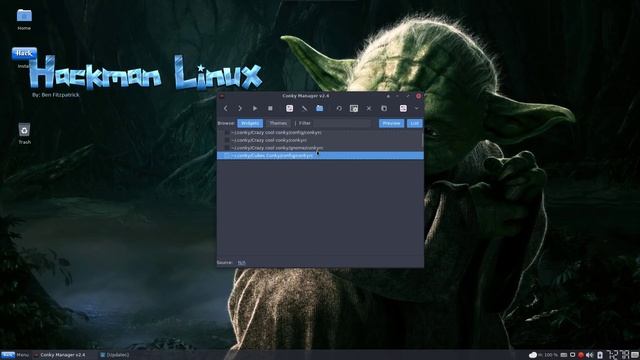Click the Filter text field
This screenshot has width=640, height=360.
[342, 123]
